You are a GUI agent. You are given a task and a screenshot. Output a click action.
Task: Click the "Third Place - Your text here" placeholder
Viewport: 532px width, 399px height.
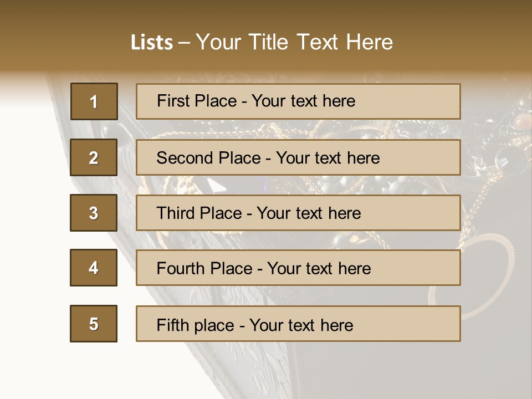click(x=298, y=213)
